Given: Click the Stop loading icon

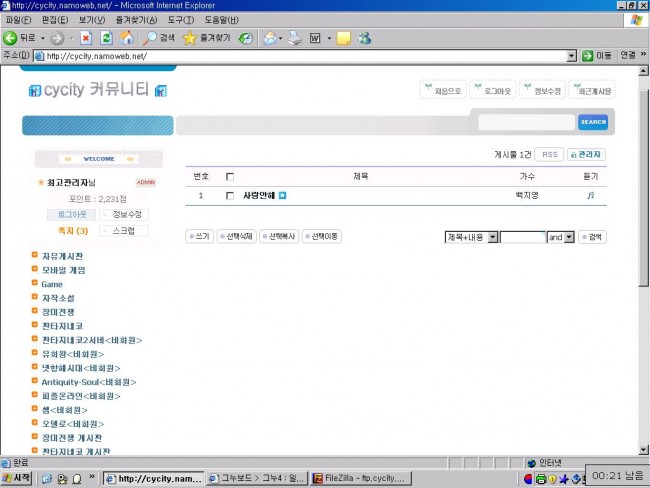Looking at the screenshot, I should tap(86, 38).
